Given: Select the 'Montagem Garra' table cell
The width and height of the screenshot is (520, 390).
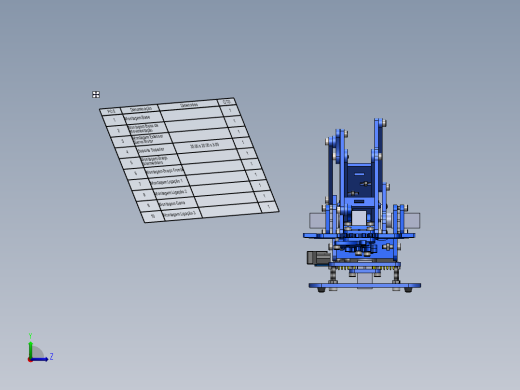Looking at the screenshot, I should pos(178,203).
